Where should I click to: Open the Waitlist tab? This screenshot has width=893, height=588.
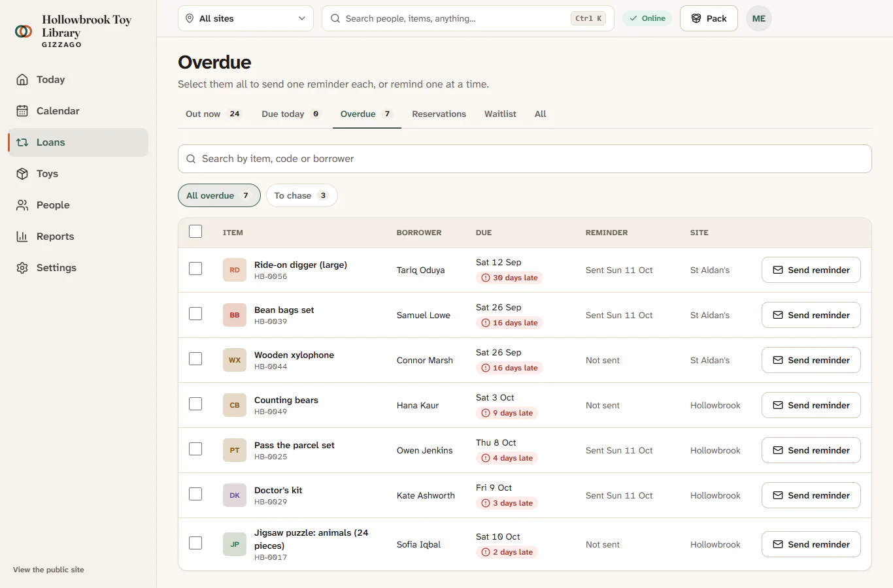[500, 114]
